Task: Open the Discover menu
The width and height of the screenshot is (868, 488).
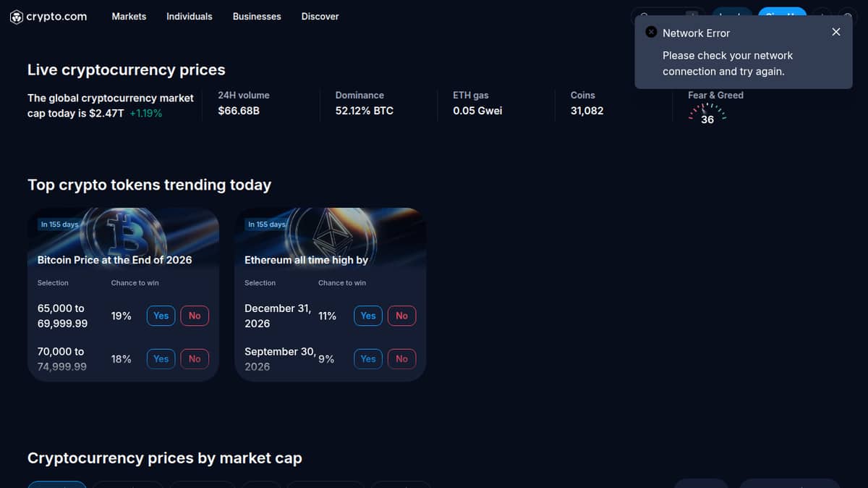Action: click(x=320, y=16)
